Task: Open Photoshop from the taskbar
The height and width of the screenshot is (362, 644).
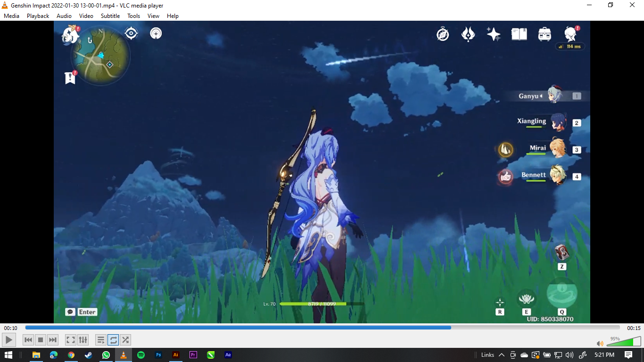Action: click(x=158, y=355)
